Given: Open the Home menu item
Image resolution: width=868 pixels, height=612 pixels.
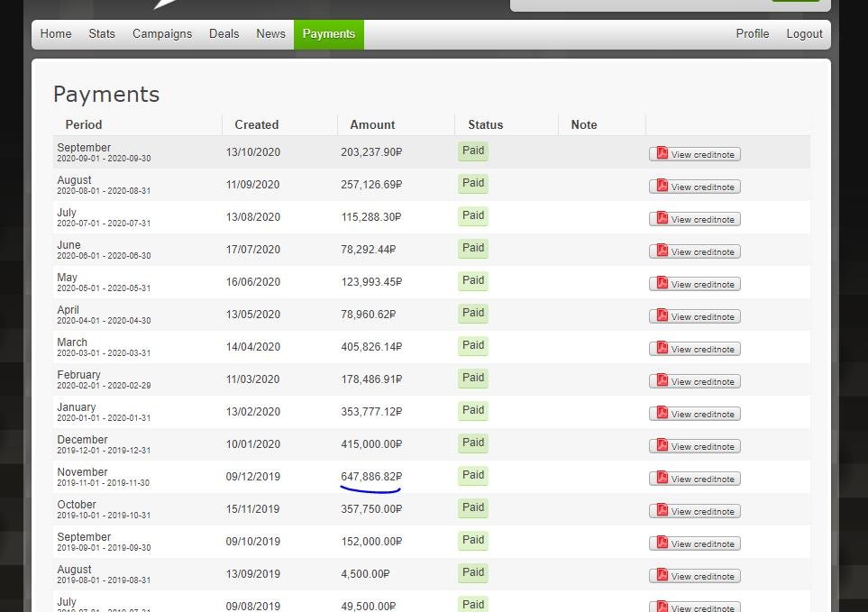Looking at the screenshot, I should click(56, 34).
